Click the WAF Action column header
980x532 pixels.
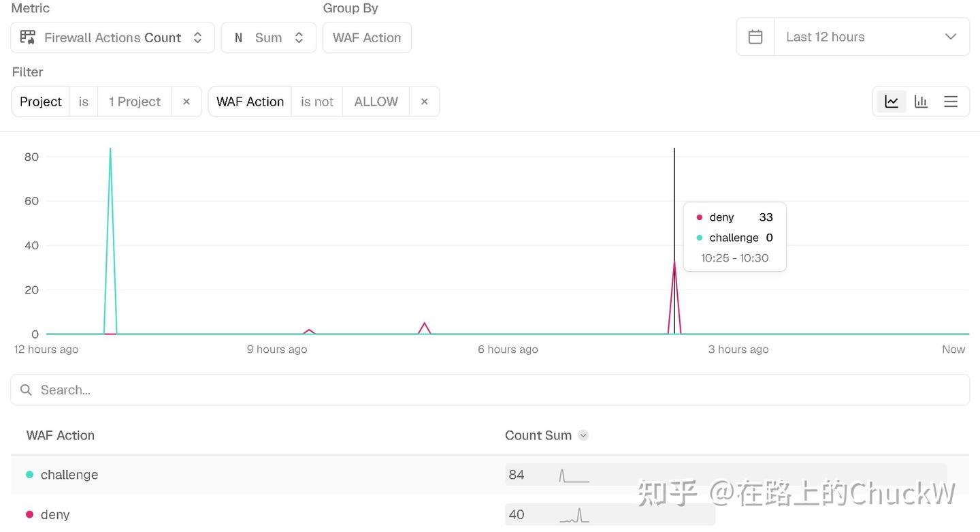[61, 435]
